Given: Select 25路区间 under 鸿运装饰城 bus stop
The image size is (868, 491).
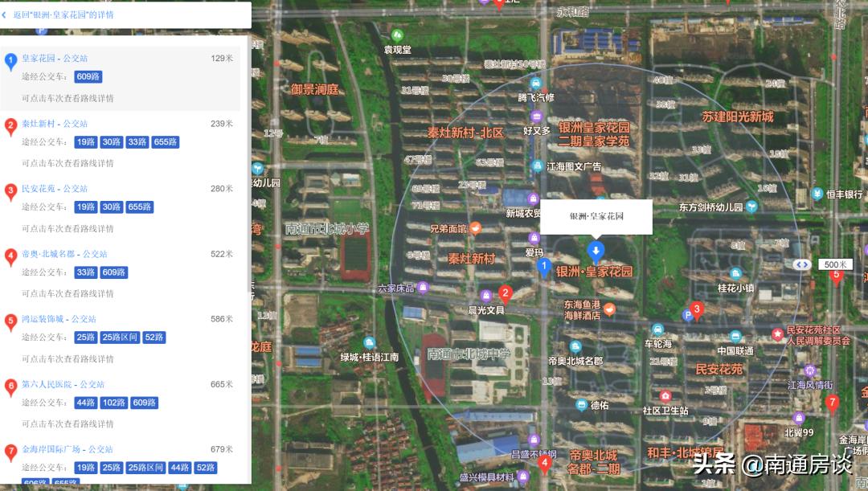Looking at the screenshot, I should coord(119,338).
